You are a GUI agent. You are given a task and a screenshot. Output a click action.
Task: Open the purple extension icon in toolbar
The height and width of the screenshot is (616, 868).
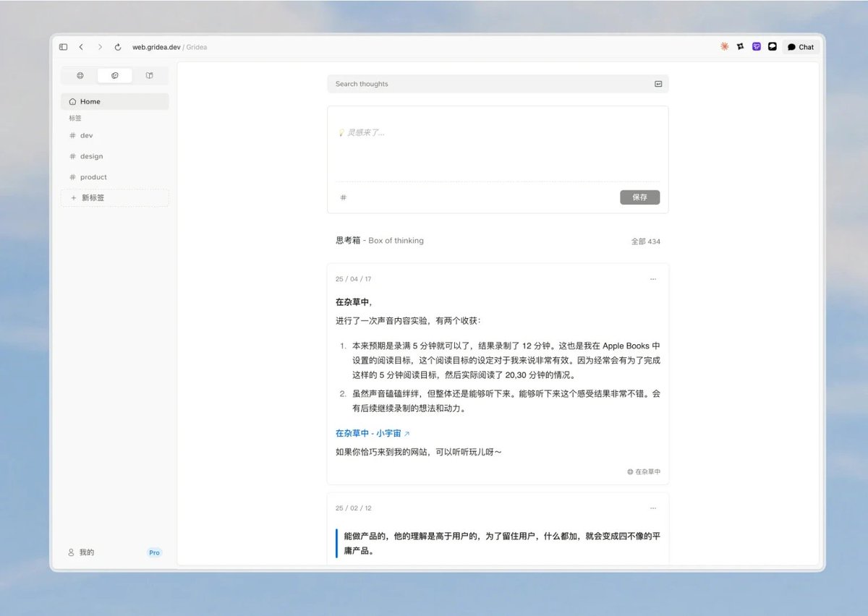click(757, 46)
